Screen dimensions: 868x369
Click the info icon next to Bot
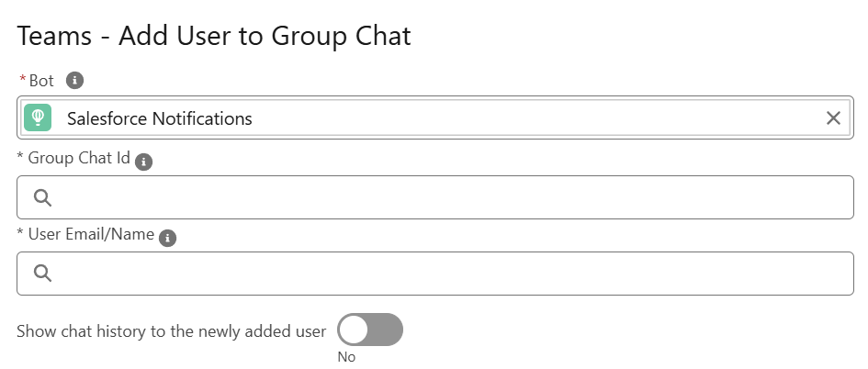pyautogui.click(x=74, y=81)
